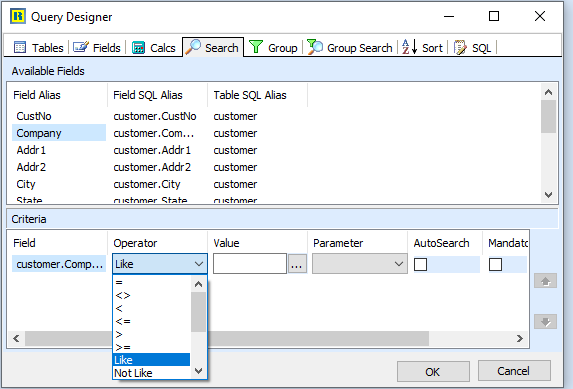Screen dimensions: 573x389
Task: Switch to the Sort tab
Action: [x=422, y=48]
